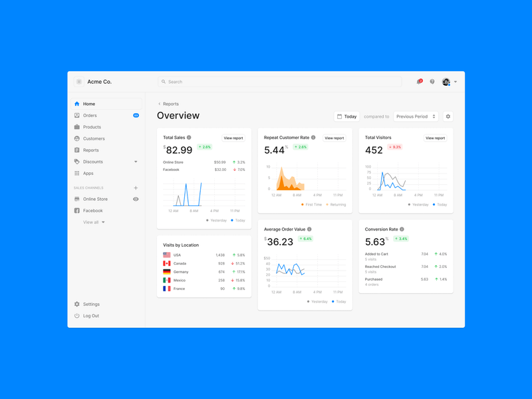Open the analytics settings gear icon
The image size is (532, 399).
point(448,116)
